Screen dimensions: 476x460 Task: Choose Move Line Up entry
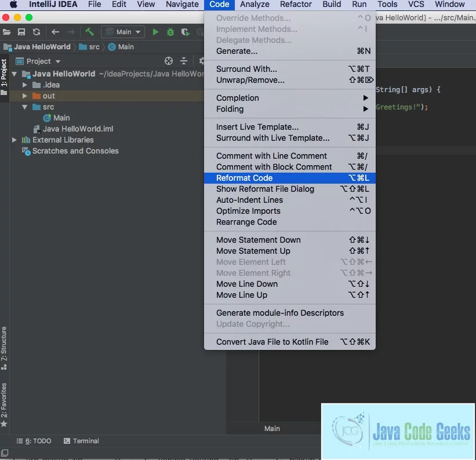pyautogui.click(x=290, y=295)
